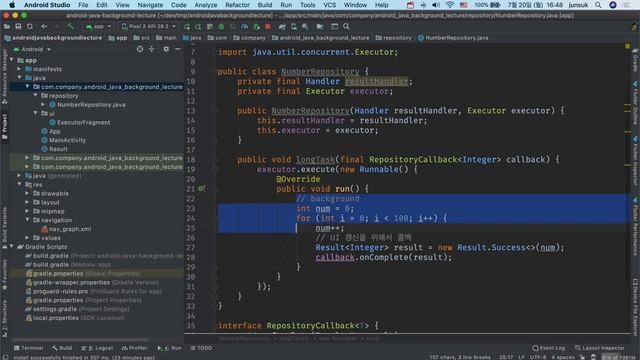Click the Save All toolbar icon
The height and width of the screenshot is (360, 640).
(x=18, y=27)
